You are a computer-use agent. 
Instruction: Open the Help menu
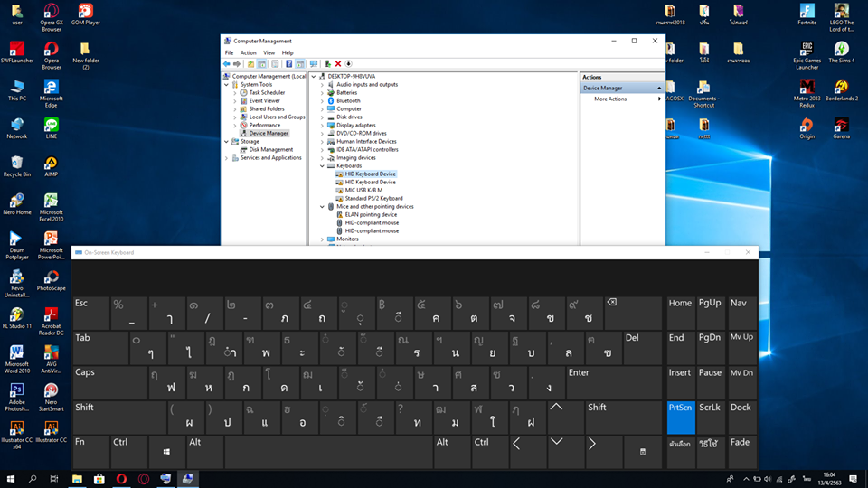288,52
